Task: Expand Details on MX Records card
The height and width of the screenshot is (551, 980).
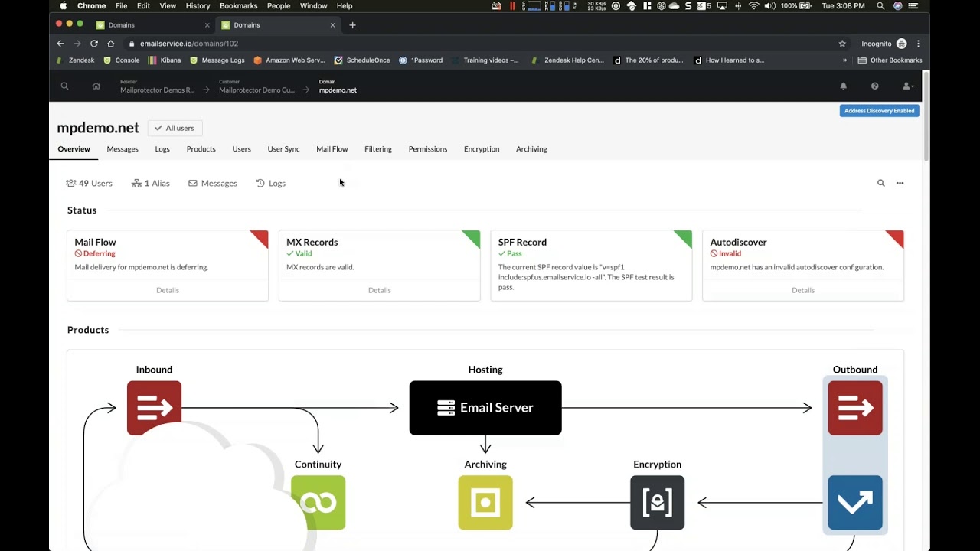Action: coord(379,290)
